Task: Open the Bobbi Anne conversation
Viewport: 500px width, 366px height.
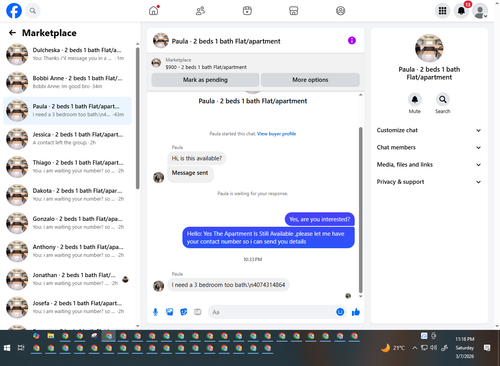Action: pos(67,82)
